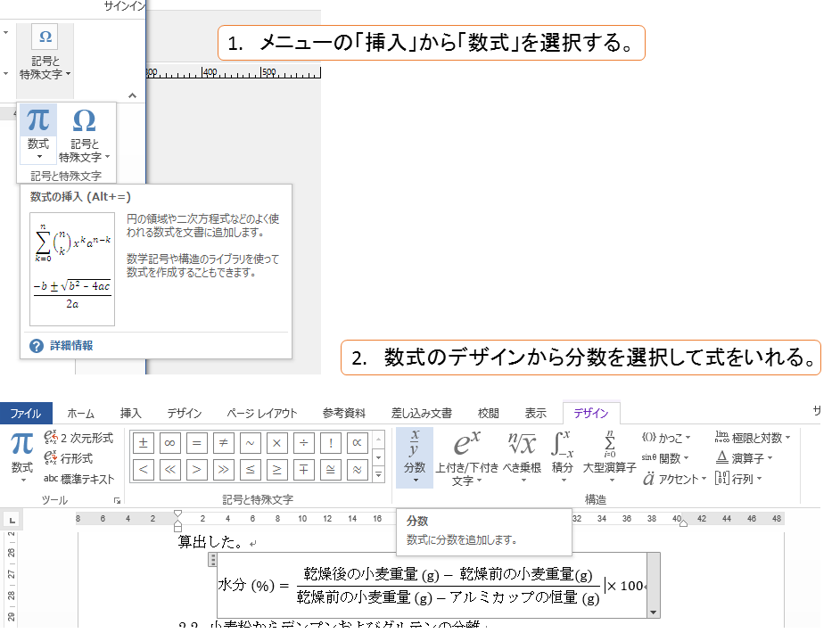Click the 詳細情報 help link

[70, 345]
